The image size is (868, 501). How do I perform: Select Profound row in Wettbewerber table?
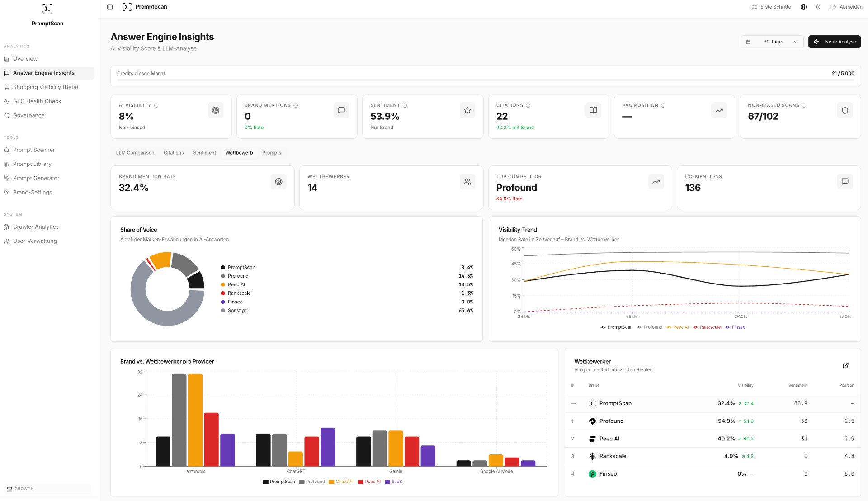tap(712, 421)
